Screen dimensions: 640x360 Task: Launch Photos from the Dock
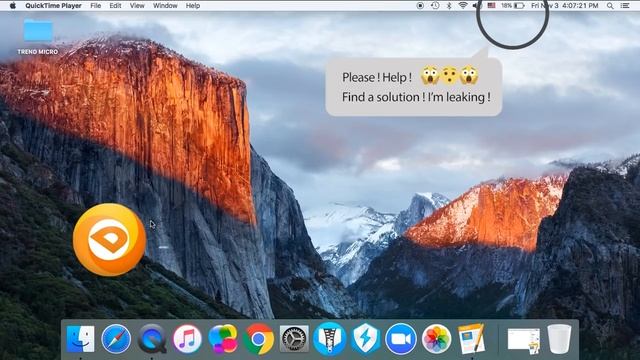pos(436,339)
